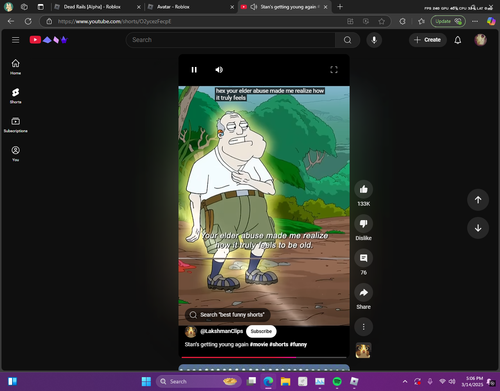Open Edge tab actions menu
The image size is (500, 391).
(40, 7)
